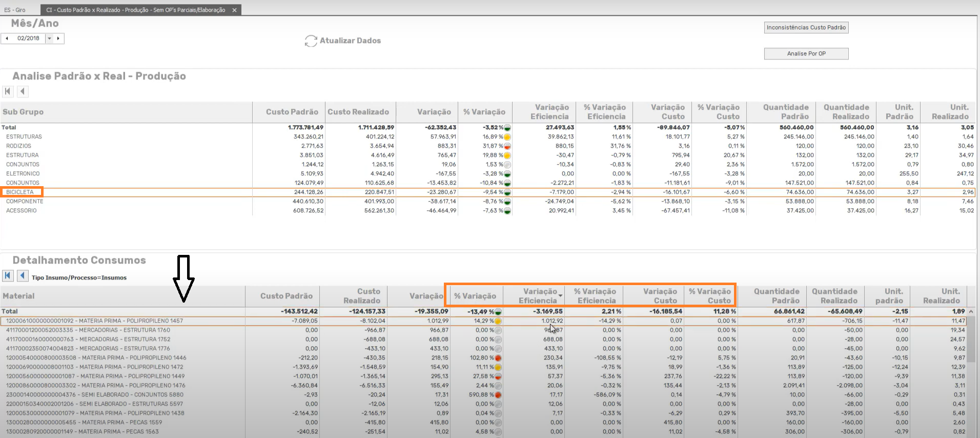Click the 02/2018 month field
Screen dimensions: 980x438
tap(28, 38)
